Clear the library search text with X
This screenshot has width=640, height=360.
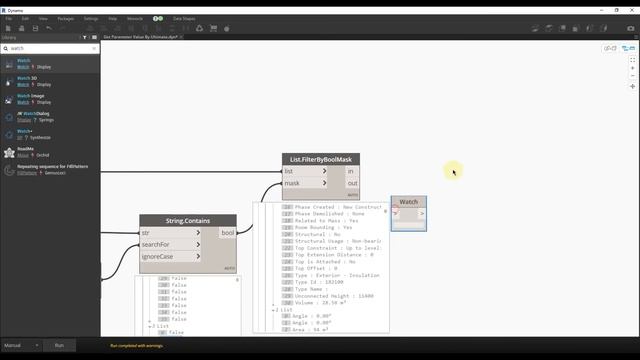point(94,49)
